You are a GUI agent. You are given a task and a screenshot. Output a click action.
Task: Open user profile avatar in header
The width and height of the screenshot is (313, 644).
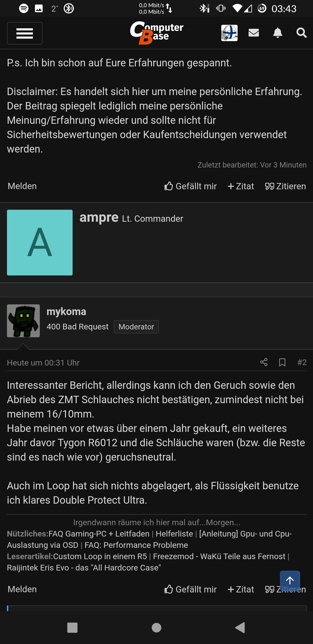click(x=229, y=33)
